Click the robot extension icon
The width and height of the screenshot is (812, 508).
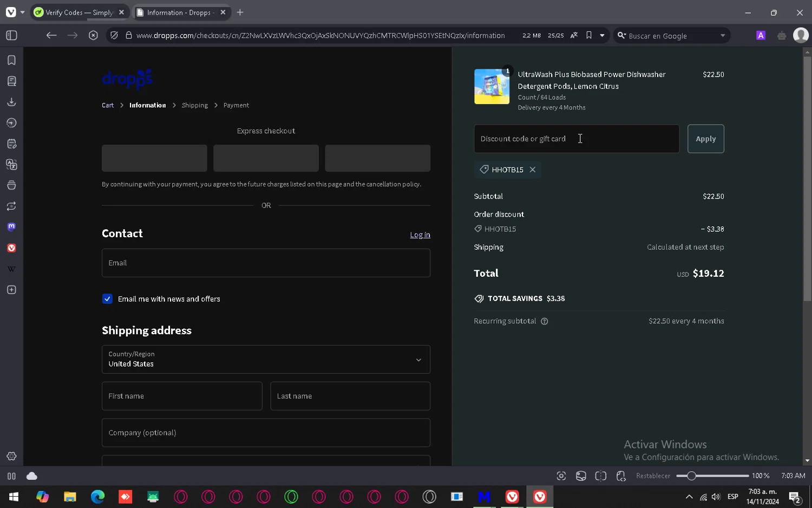point(782,36)
